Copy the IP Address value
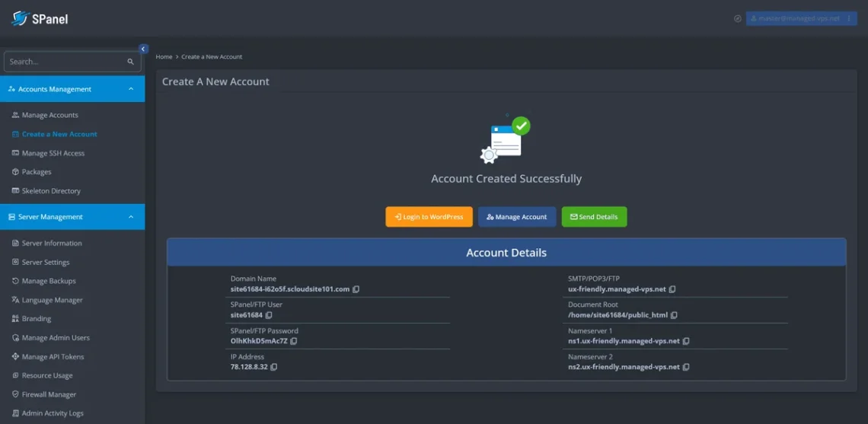The height and width of the screenshot is (424, 868). pyautogui.click(x=274, y=367)
